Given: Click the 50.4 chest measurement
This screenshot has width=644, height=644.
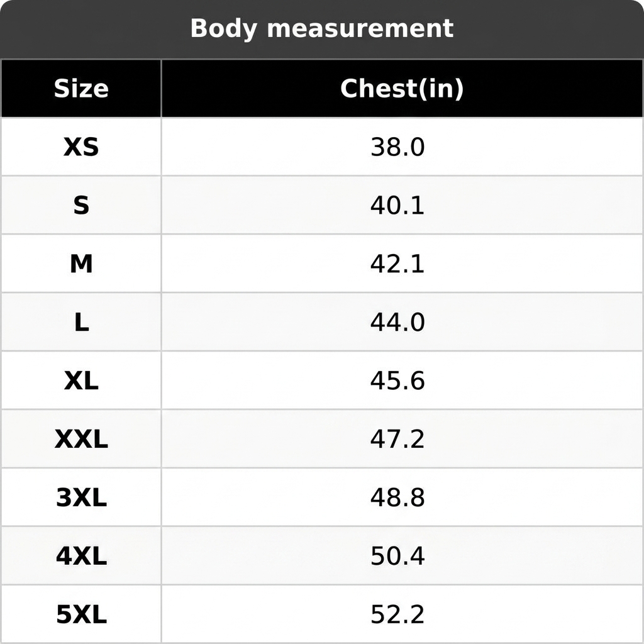Looking at the screenshot, I should point(397,556).
